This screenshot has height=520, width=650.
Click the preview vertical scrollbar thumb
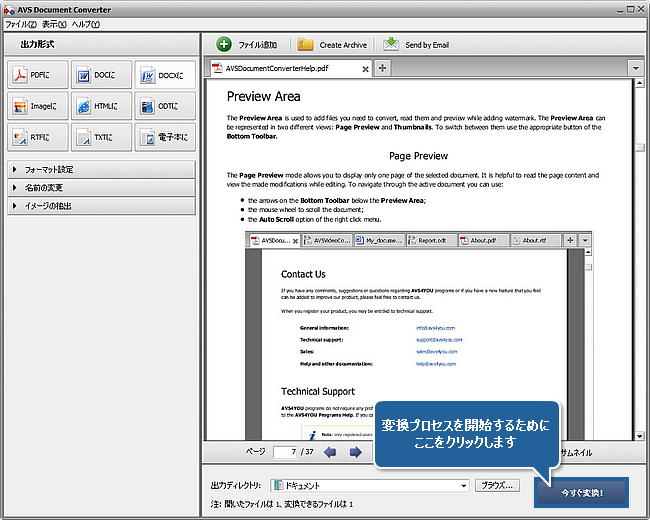click(640, 147)
